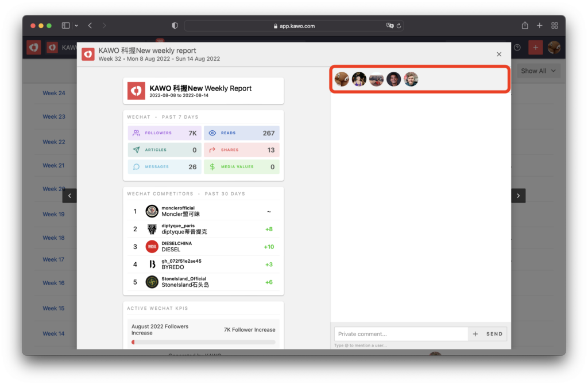
Task: Open the privacy shield report icon
Action: (x=175, y=25)
